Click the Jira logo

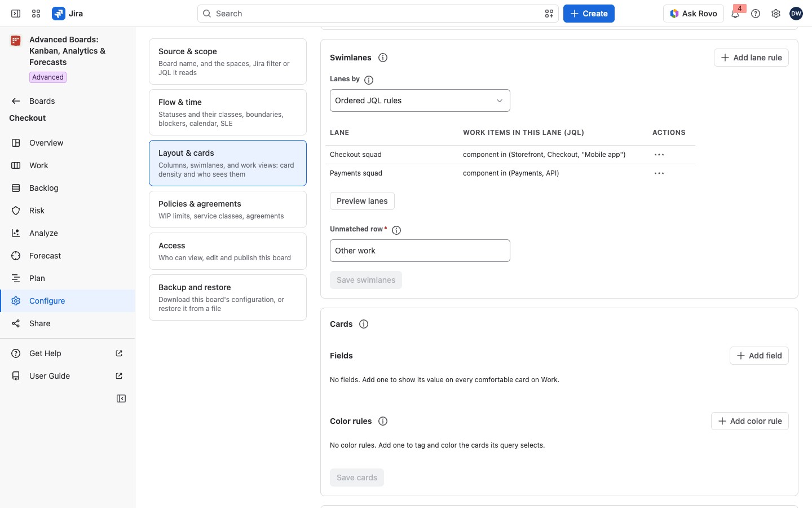[x=68, y=14]
